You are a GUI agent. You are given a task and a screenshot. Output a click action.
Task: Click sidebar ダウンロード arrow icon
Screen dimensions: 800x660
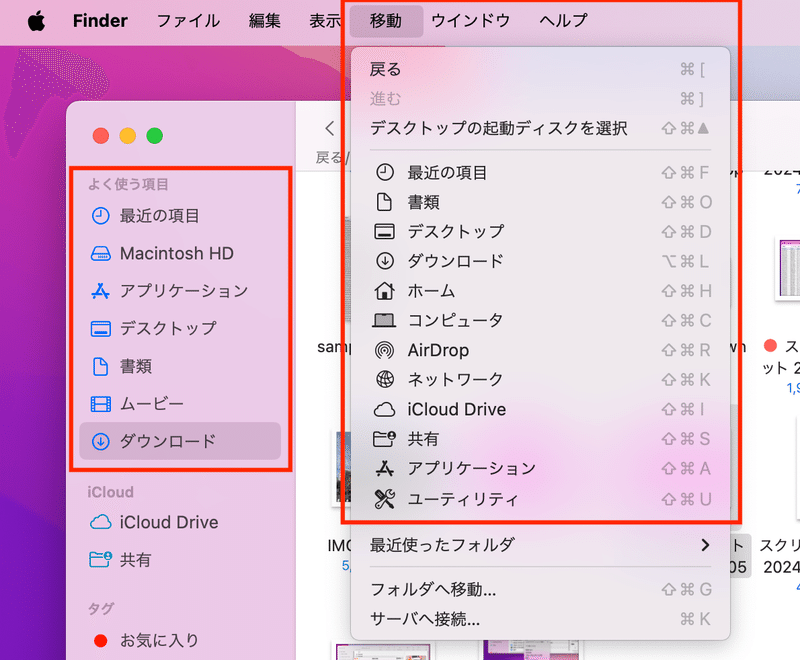[101, 441]
